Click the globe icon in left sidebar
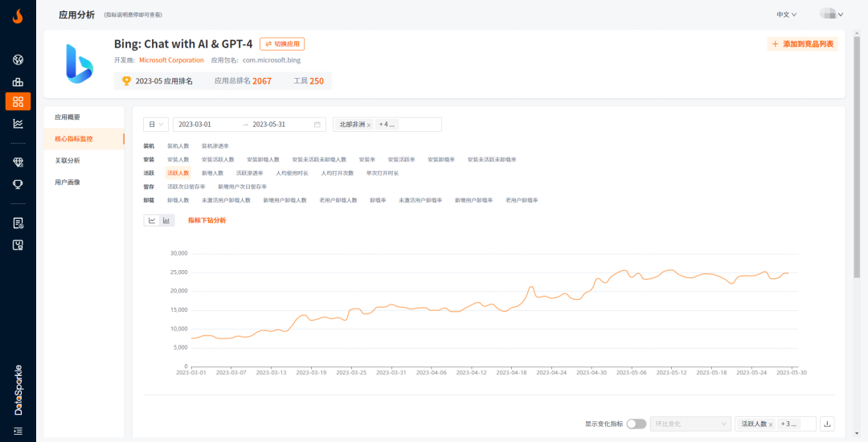This screenshot has width=868, height=442. 18,60
